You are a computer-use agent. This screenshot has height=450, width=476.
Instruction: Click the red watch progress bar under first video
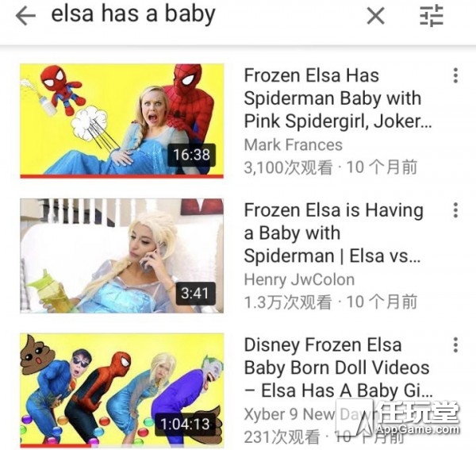tap(122, 176)
